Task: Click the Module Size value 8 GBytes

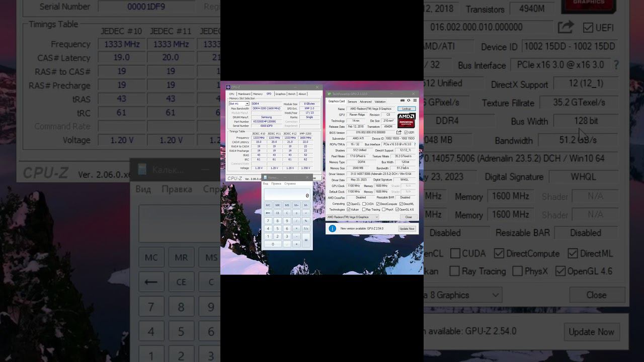Action: (309, 104)
